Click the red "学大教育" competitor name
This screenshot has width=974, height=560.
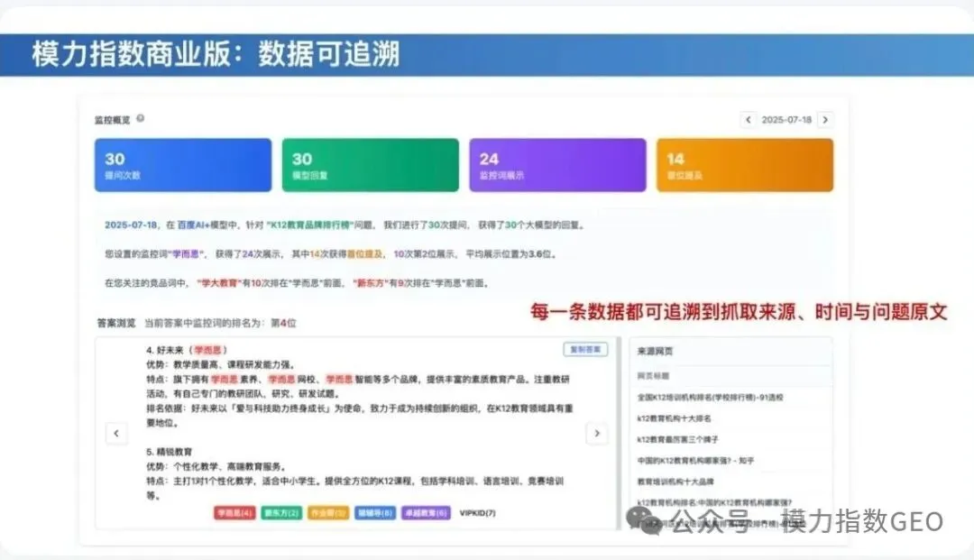click(217, 283)
